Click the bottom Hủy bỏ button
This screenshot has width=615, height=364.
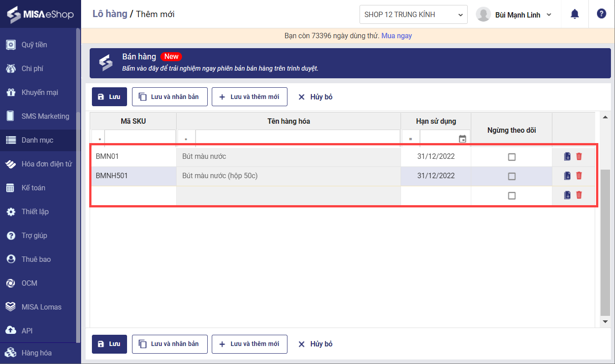pos(315,344)
